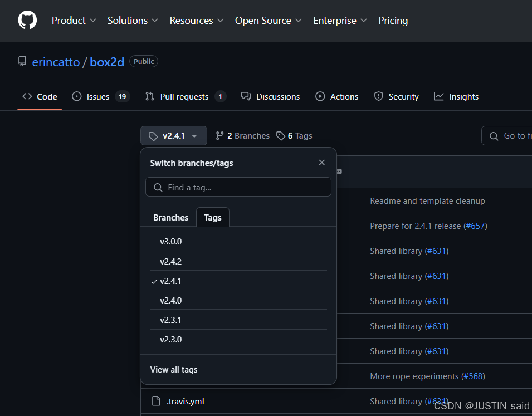Select tag v2.4.0

(x=238, y=300)
